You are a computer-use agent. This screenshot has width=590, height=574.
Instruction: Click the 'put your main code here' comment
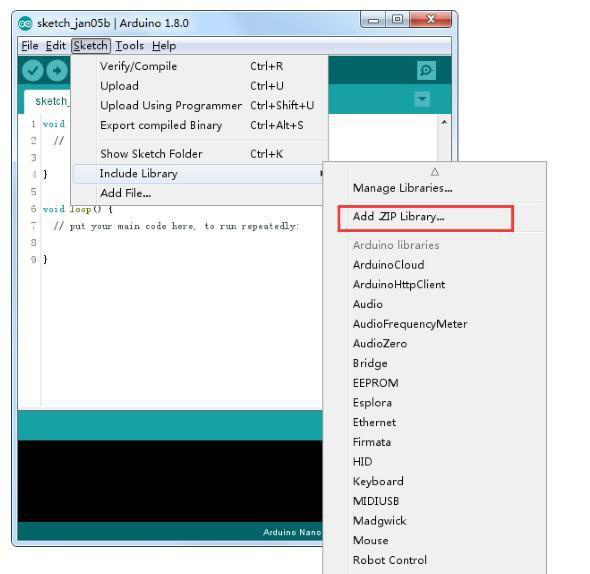(x=176, y=226)
